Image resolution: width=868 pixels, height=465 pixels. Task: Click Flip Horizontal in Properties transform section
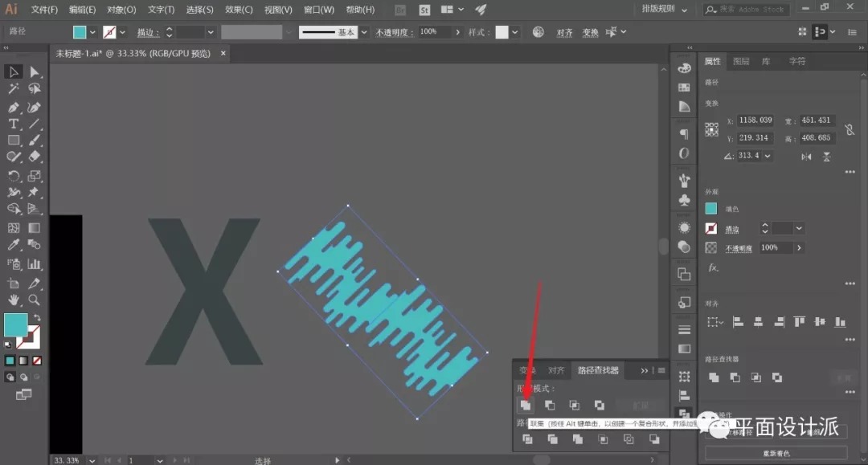point(806,157)
